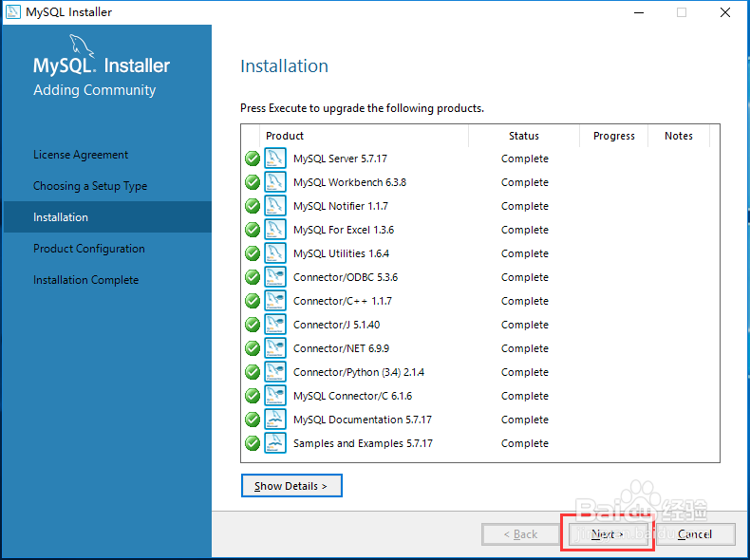Click the Connector/C++ 1.1.7 product icon

point(275,301)
